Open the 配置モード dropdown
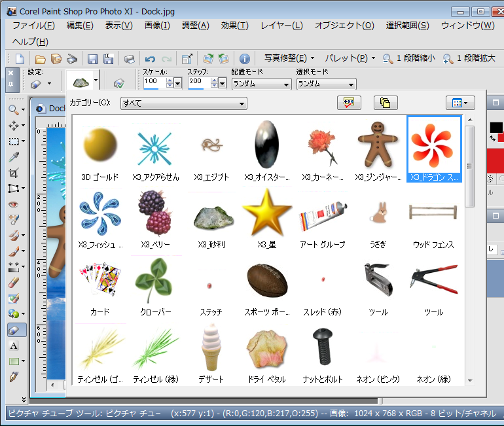This screenshot has height=426, width=504. [261, 84]
